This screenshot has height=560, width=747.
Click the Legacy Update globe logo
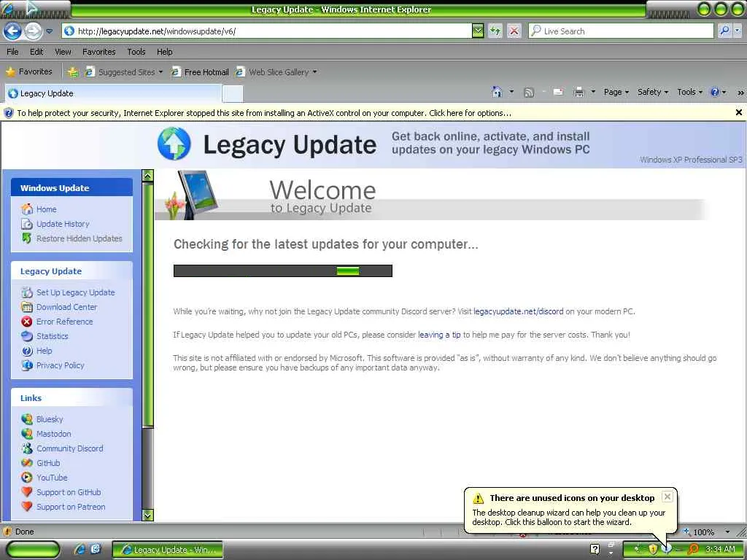pos(174,144)
